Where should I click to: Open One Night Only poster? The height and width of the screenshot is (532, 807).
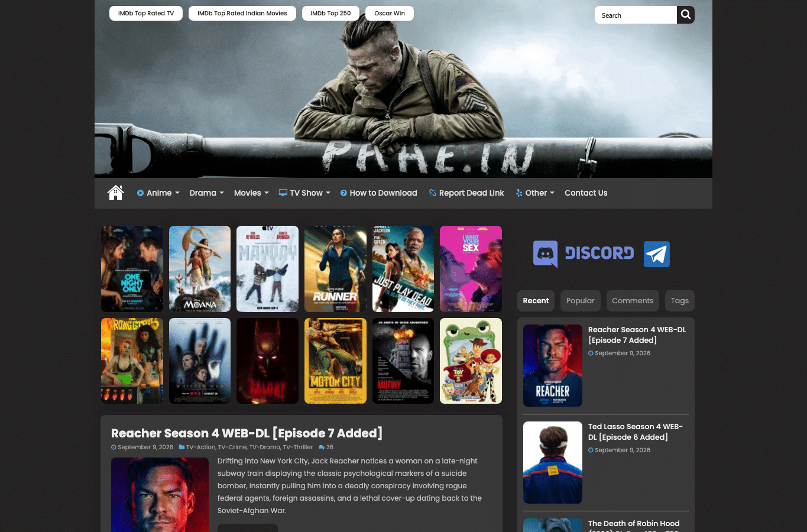pos(132,269)
